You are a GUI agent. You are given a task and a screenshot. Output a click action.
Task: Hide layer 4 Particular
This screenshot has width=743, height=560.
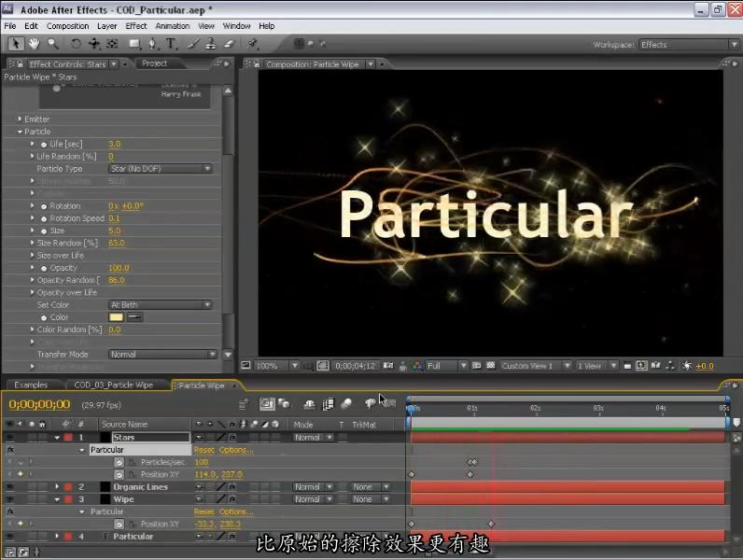click(9, 537)
